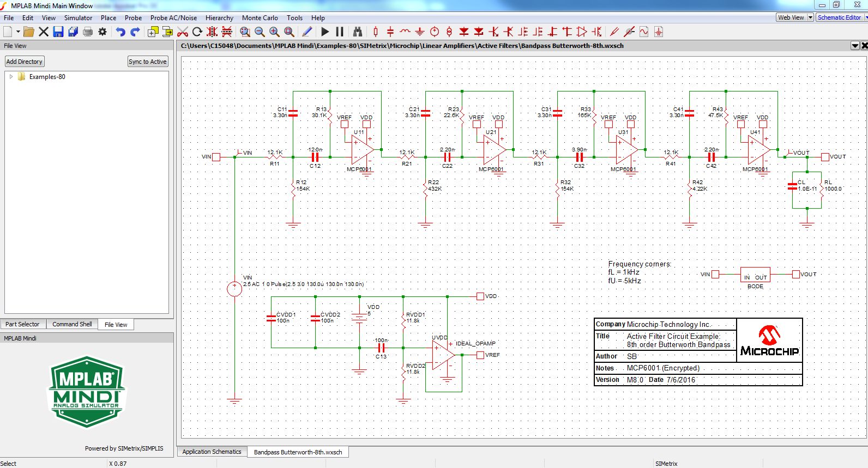
Task: Click the undo arrow icon
Action: coord(120,32)
